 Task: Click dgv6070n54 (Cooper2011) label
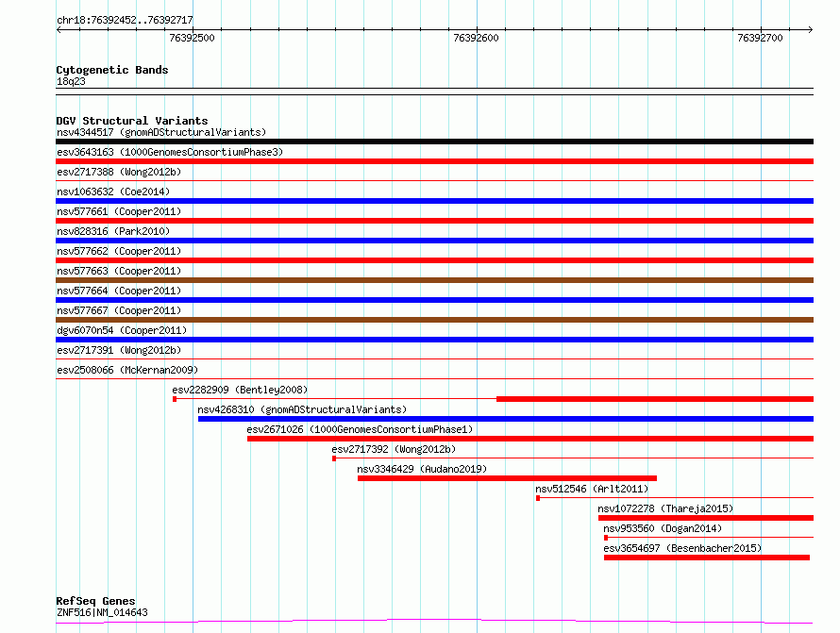tap(122, 330)
